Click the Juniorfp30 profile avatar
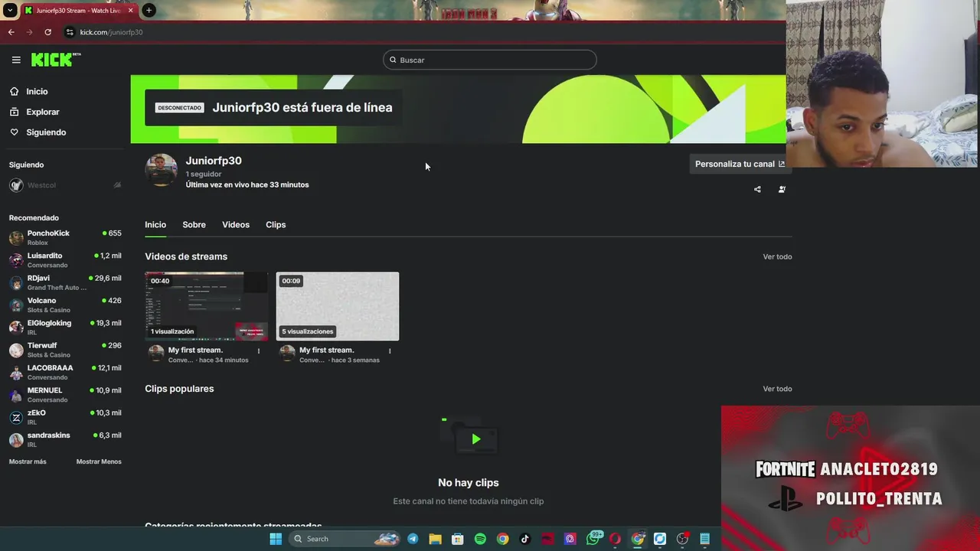Image resolution: width=980 pixels, height=551 pixels. tap(161, 170)
